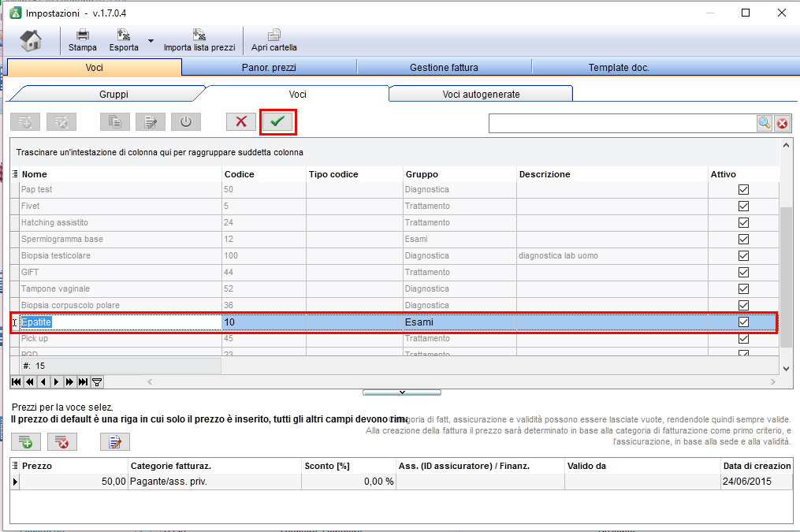The image size is (800, 532).
Task: Add a new price row icon
Action: (x=25, y=441)
